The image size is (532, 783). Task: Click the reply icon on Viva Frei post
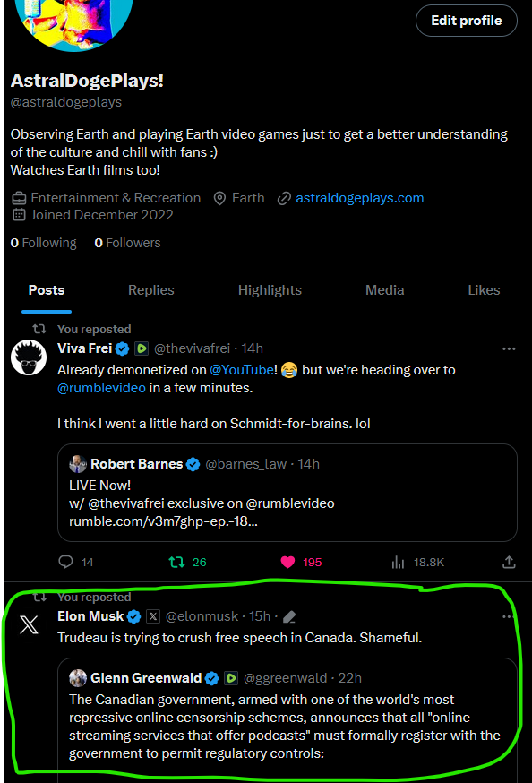[x=65, y=562]
